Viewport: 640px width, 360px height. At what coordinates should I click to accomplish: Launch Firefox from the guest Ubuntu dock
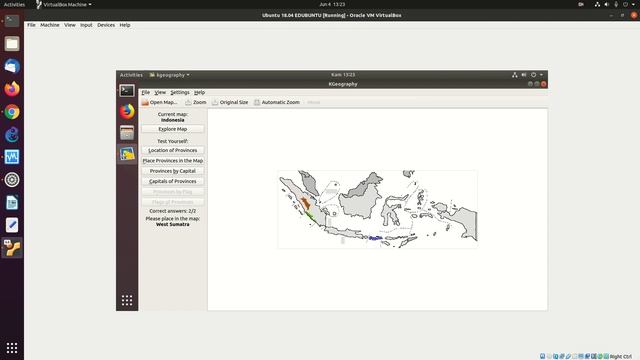coord(127,111)
